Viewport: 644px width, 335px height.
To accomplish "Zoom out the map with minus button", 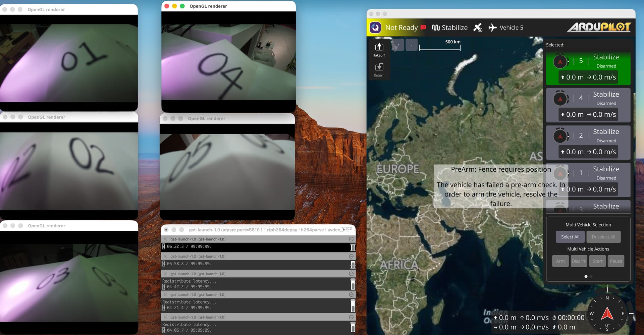I will click(x=412, y=45).
